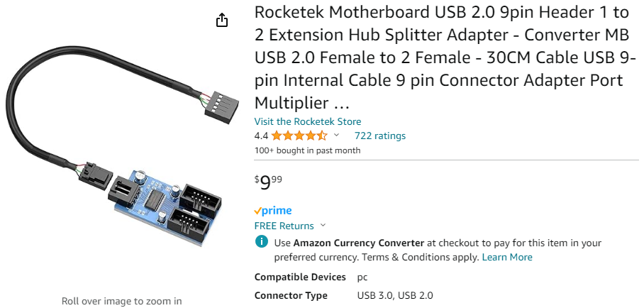Image resolution: width=644 pixels, height=308 pixels.
Task: Open rating breakdown chevron beside the stars
Action: tap(336, 135)
